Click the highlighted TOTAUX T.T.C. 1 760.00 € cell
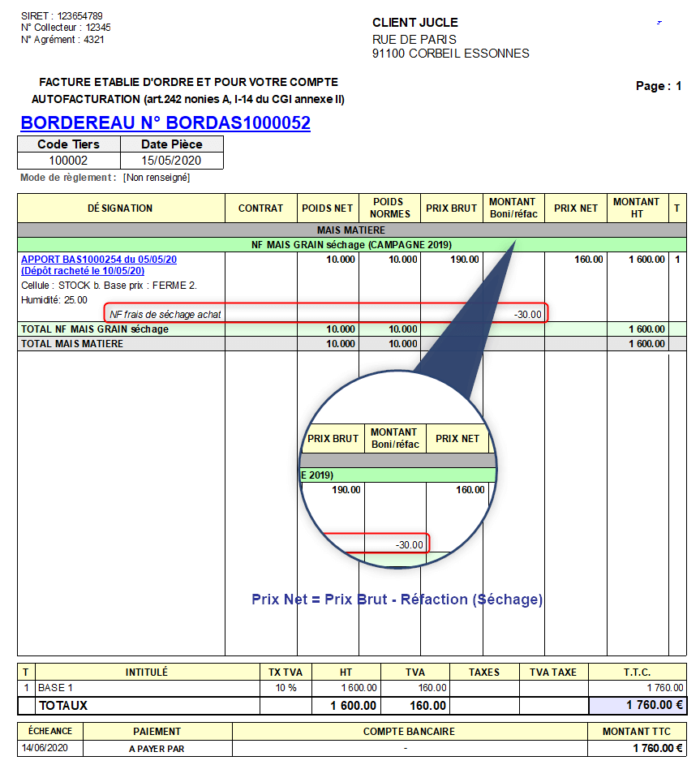This screenshot has height=765, width=700. (637, 706)
